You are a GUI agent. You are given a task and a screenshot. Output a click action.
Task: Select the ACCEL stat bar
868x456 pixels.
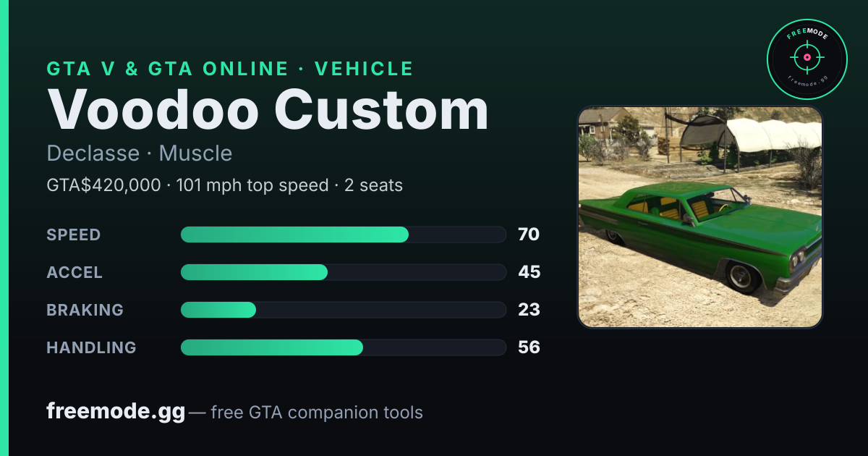point(343,272)
